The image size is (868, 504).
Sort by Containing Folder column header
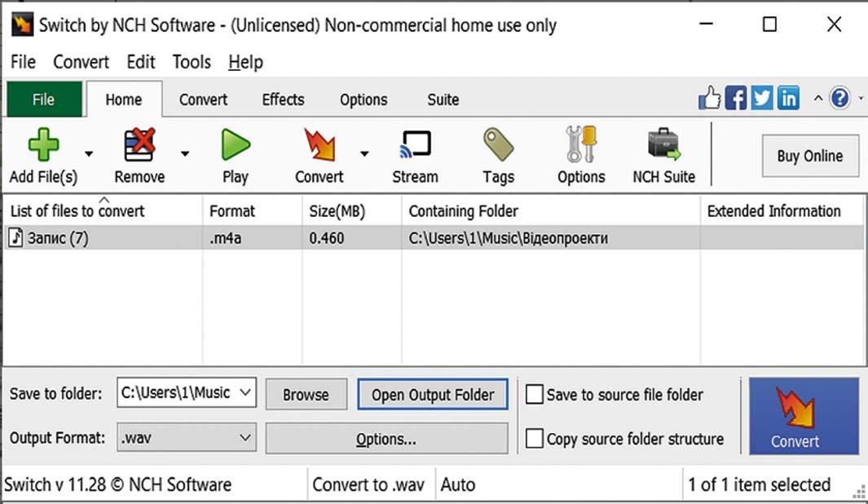pyautogui.click(x=551, y=210)
